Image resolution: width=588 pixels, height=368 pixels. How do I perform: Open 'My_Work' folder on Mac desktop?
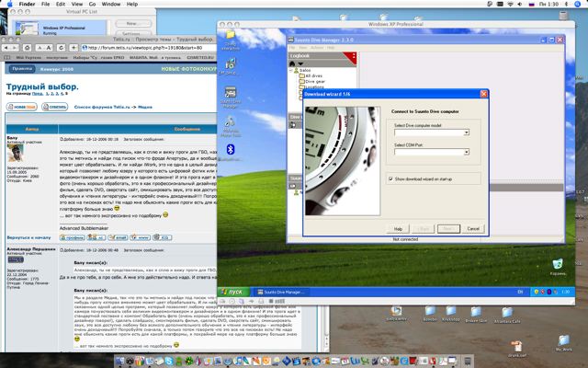pyautogui.click(x=563, y=343)
